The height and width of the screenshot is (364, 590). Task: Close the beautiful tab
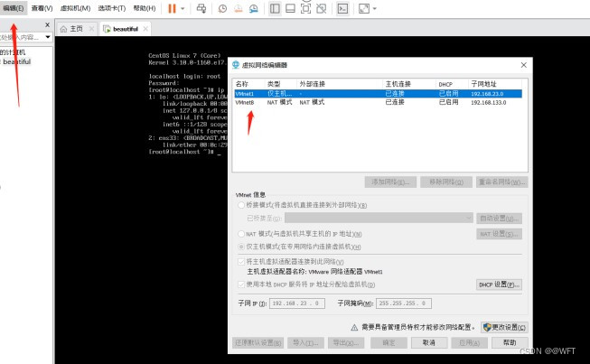(x=145, y=29)
